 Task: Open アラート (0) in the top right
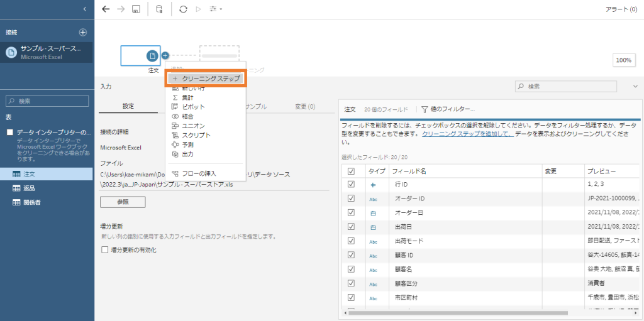coord(621,9)
